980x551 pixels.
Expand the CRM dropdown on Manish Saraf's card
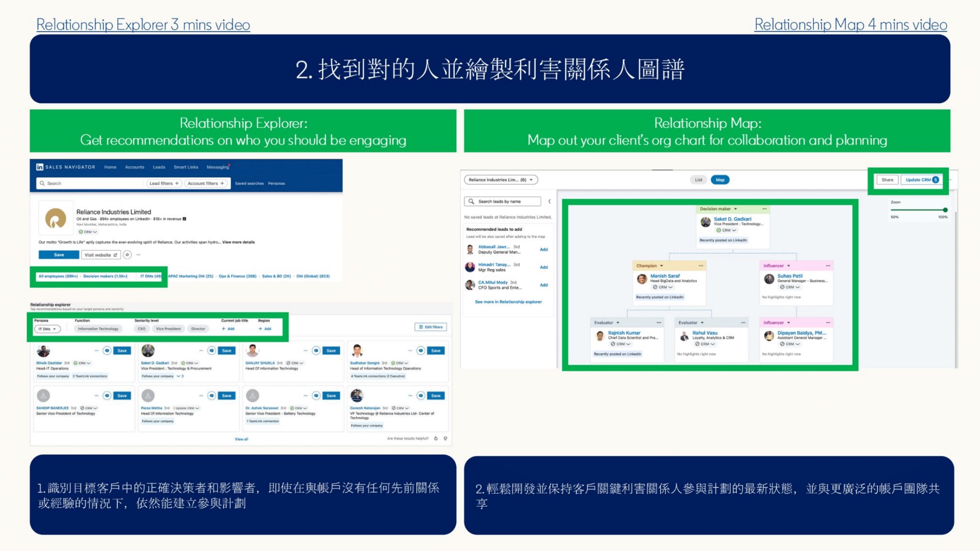click(663, 287)
